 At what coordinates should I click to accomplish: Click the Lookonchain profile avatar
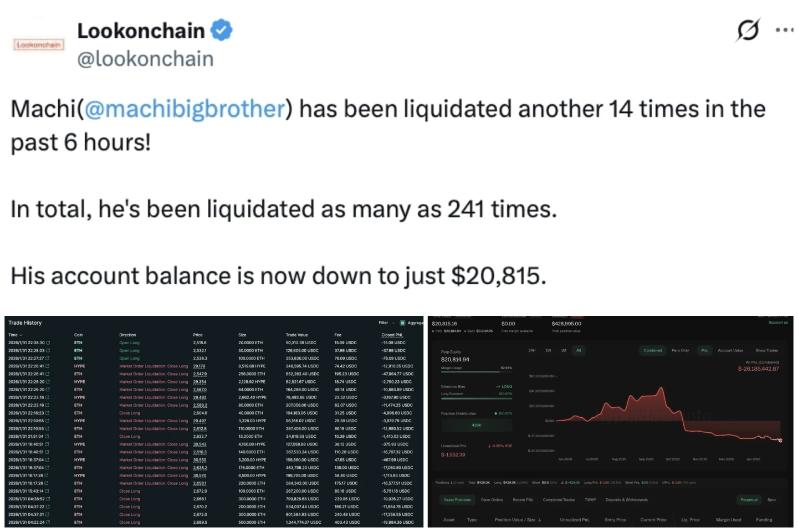point(39,44)
